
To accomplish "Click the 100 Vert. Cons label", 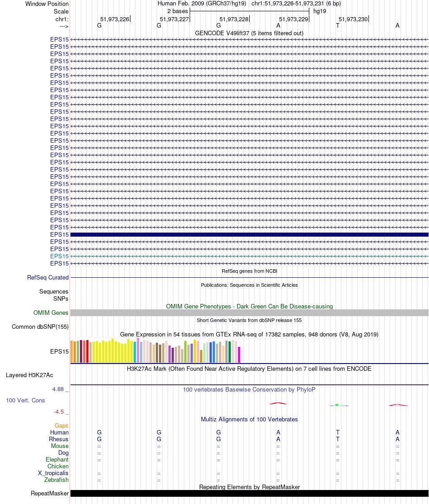I will pos(25,401).
